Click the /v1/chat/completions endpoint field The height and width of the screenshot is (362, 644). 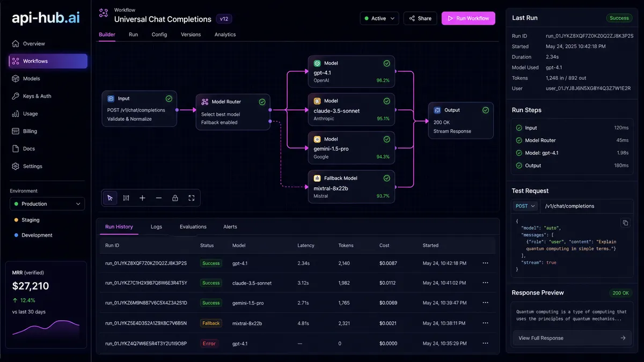(x=587, y=206)
